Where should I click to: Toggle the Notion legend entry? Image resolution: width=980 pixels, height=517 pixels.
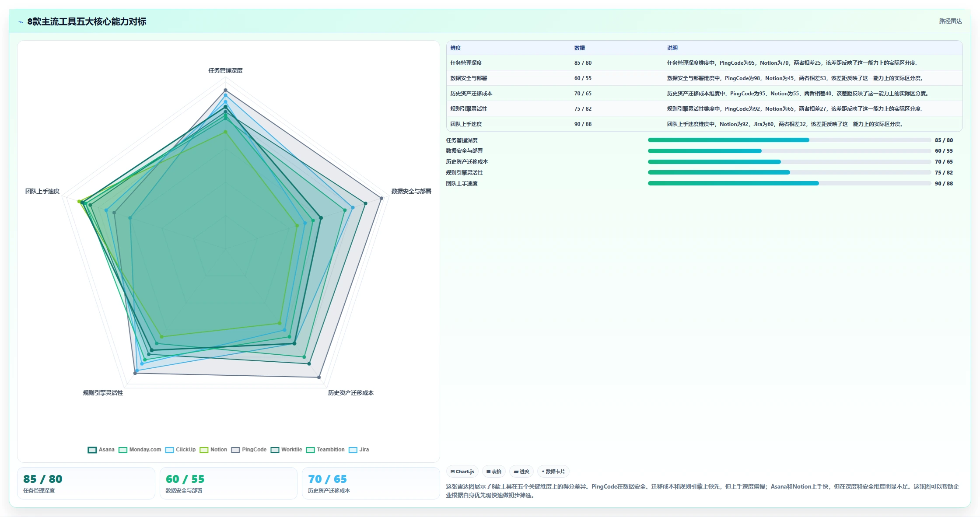[x=213, y=450]
